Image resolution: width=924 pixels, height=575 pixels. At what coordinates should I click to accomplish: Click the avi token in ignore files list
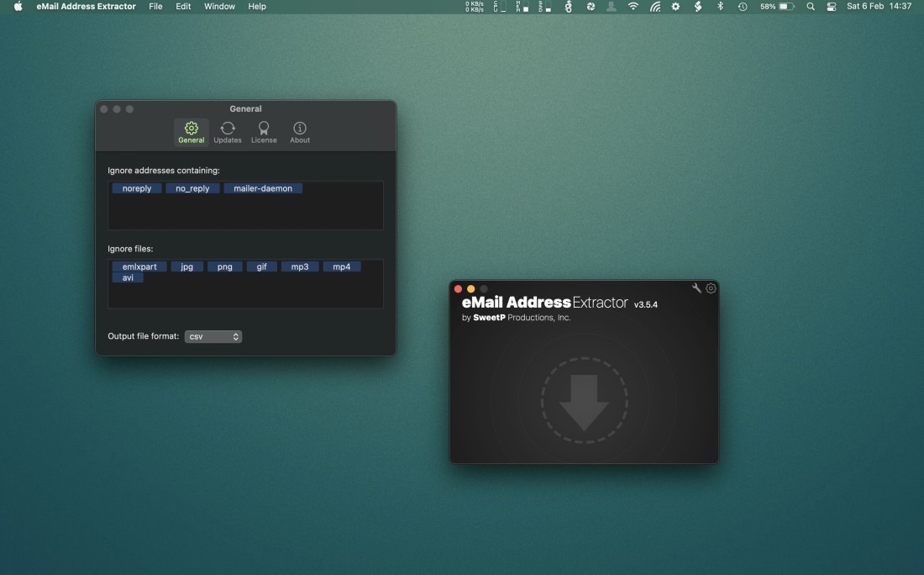128,277
